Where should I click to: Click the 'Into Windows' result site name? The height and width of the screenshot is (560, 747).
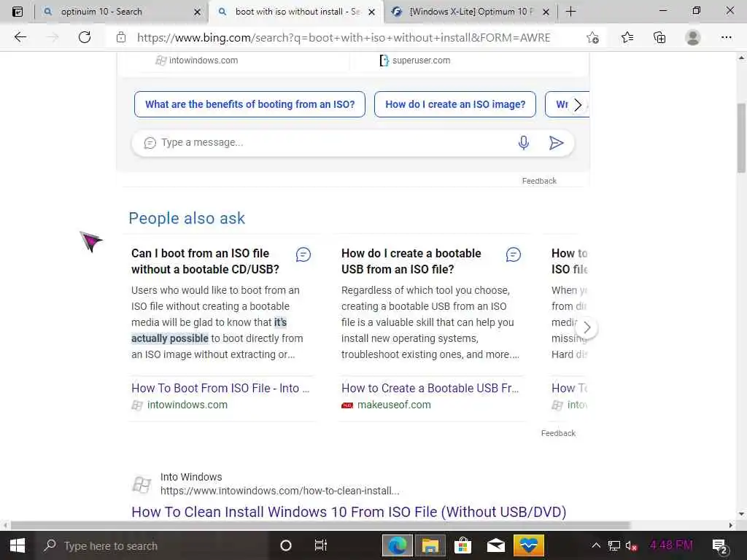[191, 477]
